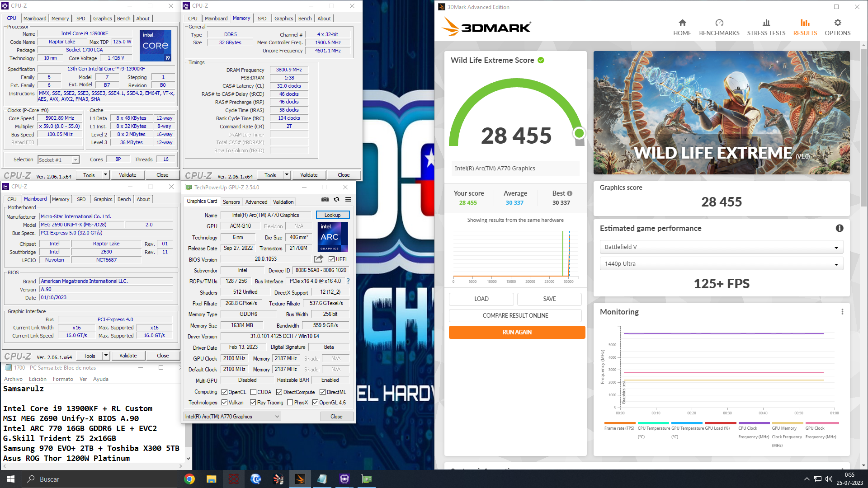868x488 pixels.
Task: Click GPU Clock Frequency legend swatch
Action: (822, 423)
